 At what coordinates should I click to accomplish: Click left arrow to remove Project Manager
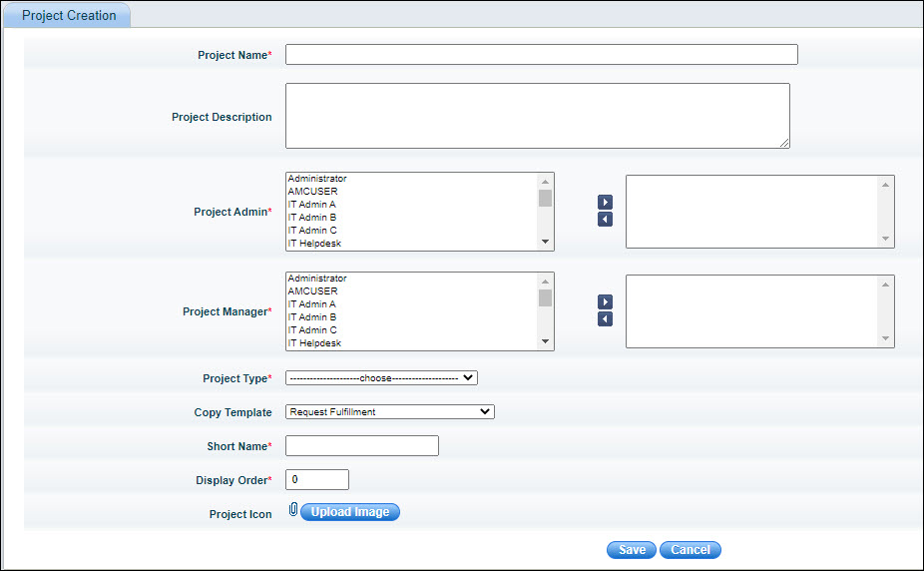605,319
